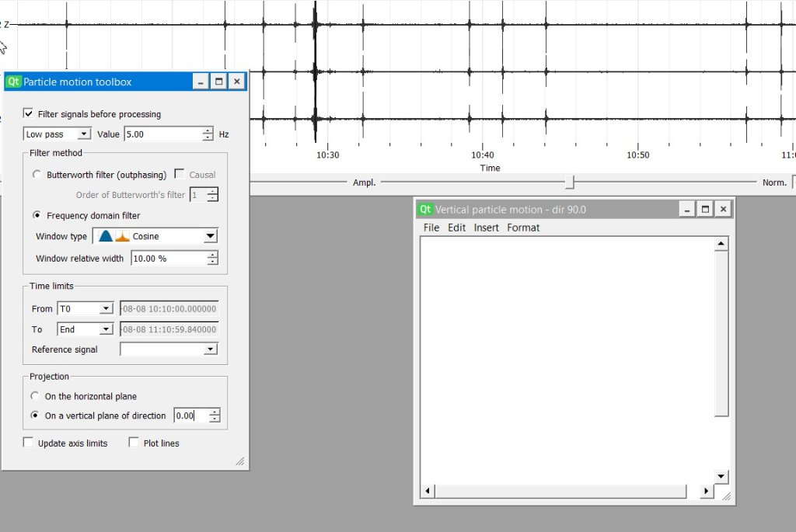
Task: Click Order of Butterworth's filter spinbox
Action: tap(204, 195)
